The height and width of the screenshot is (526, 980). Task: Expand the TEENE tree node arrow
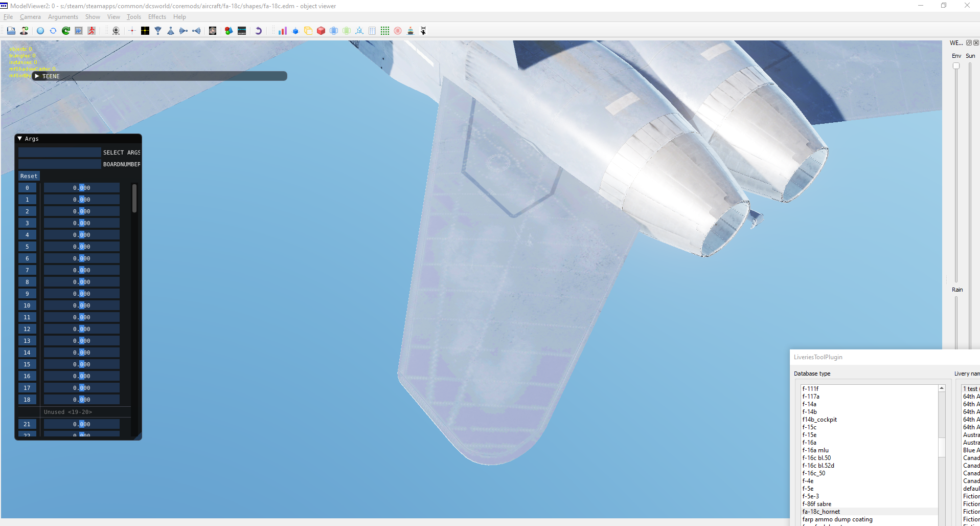click(37, 76)
